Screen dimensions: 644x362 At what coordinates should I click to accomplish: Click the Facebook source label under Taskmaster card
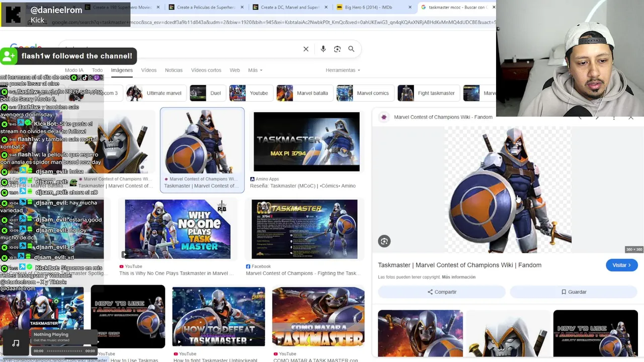(261, 266)
